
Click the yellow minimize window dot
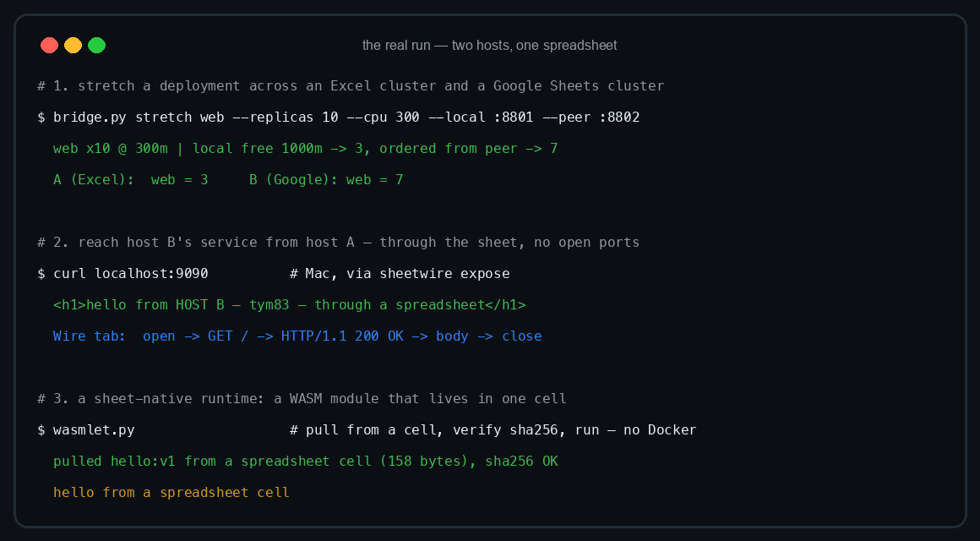coord(73,45)
